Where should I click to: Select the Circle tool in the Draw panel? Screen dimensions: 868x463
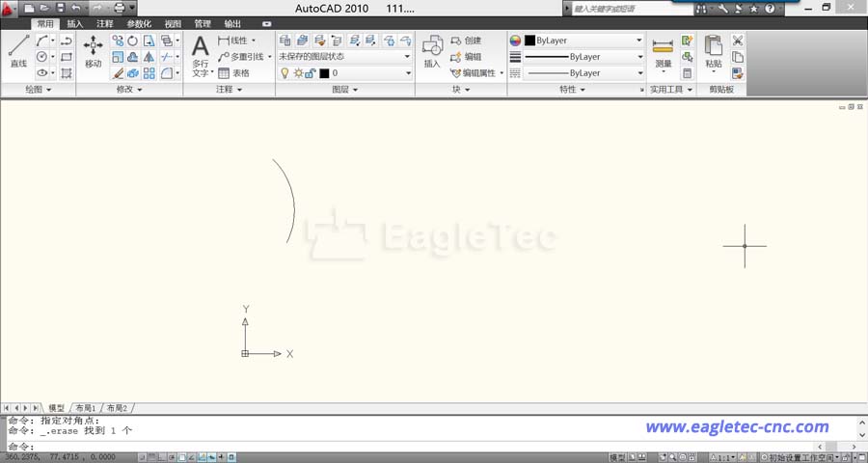42,57
